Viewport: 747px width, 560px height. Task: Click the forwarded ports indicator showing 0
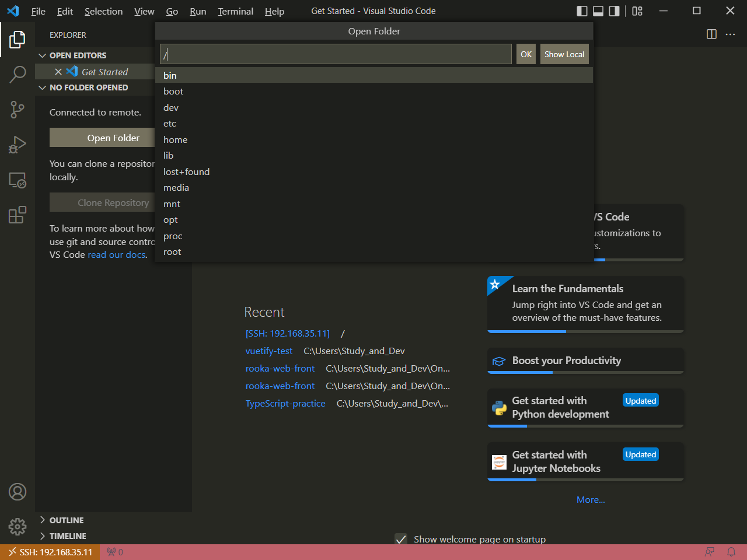coord(115,552)
